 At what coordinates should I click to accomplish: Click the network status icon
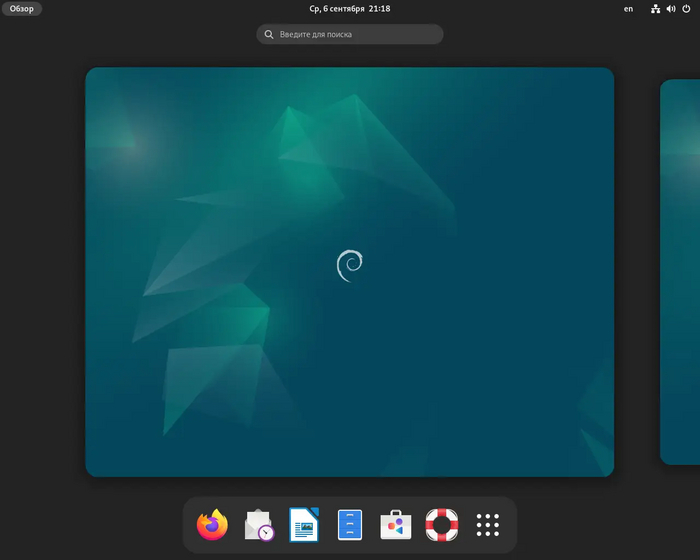[655, 8]
